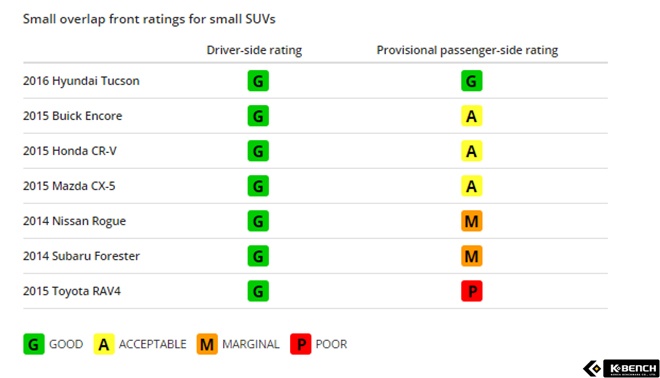Click the green Good legend swatch
The height and width of the screenshot is (378, 660).
(x=34, y=344)
